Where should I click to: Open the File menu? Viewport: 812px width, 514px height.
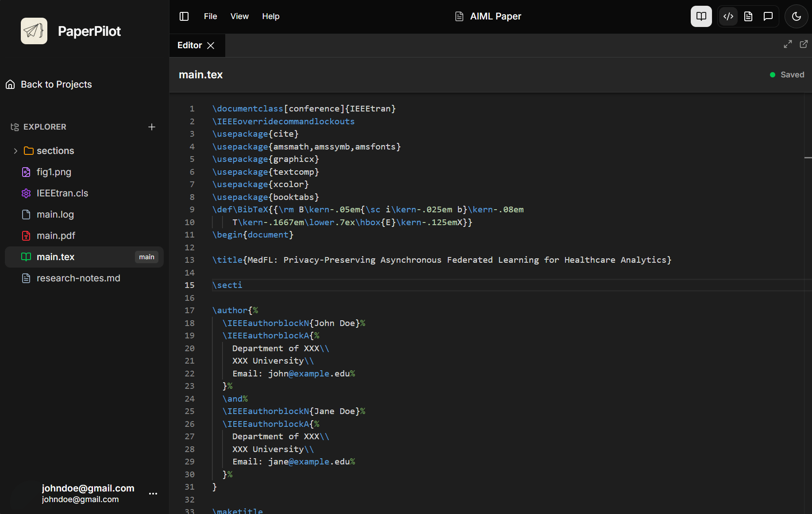[x=210, y=16]
